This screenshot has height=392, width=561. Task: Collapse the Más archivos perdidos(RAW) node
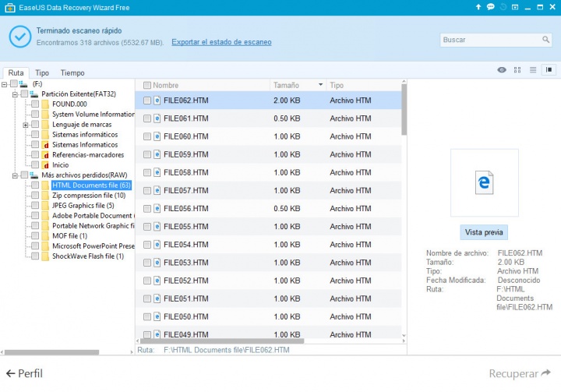point(15,176)
